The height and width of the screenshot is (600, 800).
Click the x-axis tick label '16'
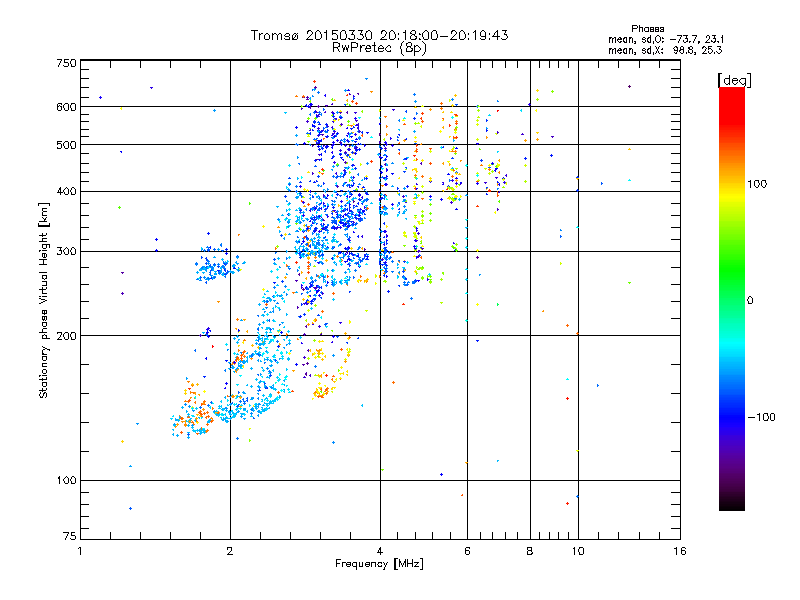[680, 551]
